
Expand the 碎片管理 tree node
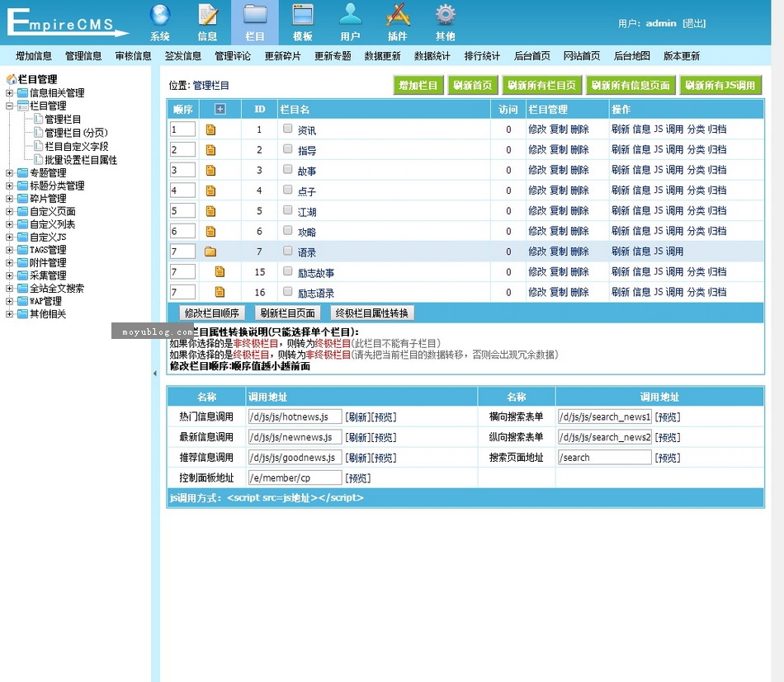click(x=9, y=199)
